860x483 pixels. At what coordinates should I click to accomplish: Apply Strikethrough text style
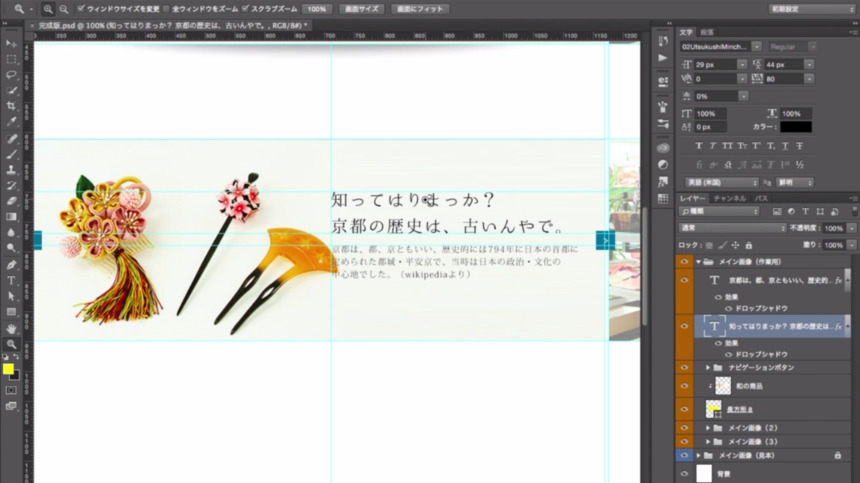coord(800,146)
